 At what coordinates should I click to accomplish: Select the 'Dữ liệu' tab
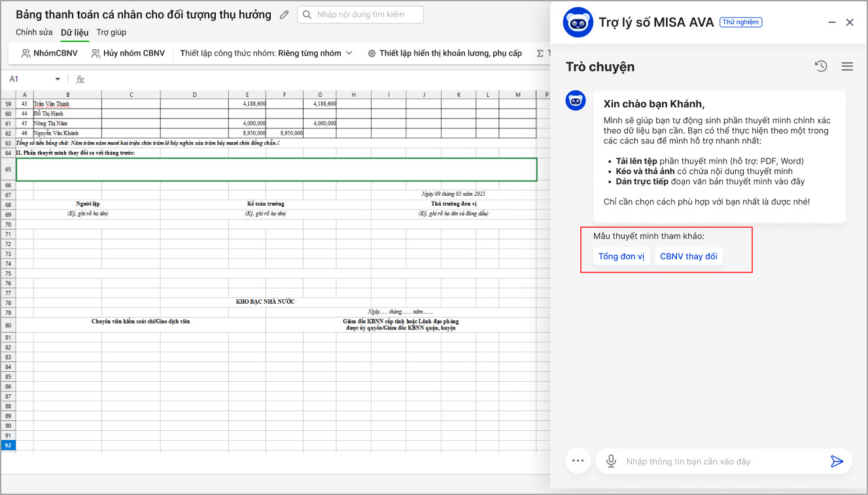75,32
